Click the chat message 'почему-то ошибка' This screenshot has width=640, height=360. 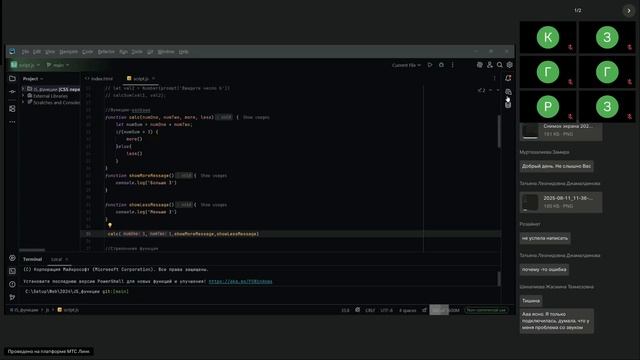coord(544,269)
